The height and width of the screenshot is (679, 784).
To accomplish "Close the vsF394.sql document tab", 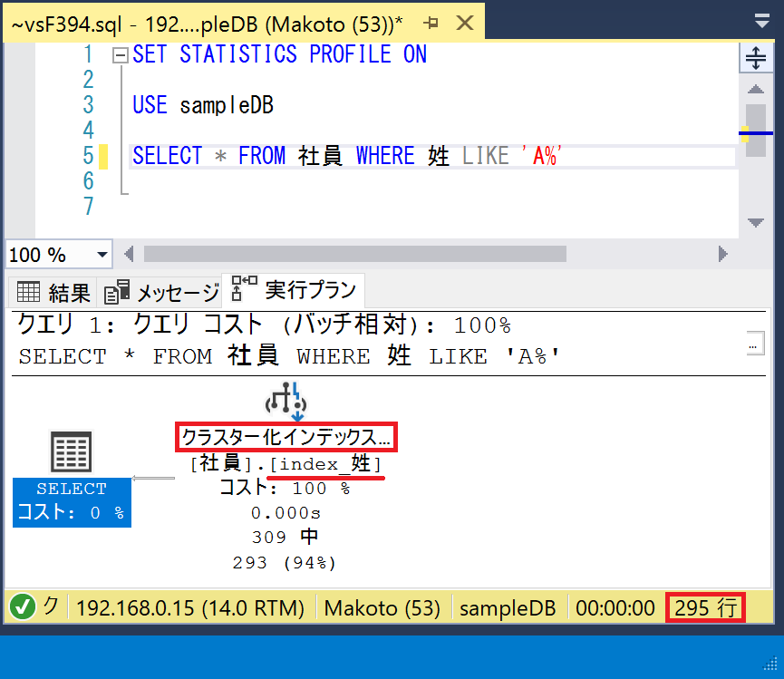I will click(464, 23).
